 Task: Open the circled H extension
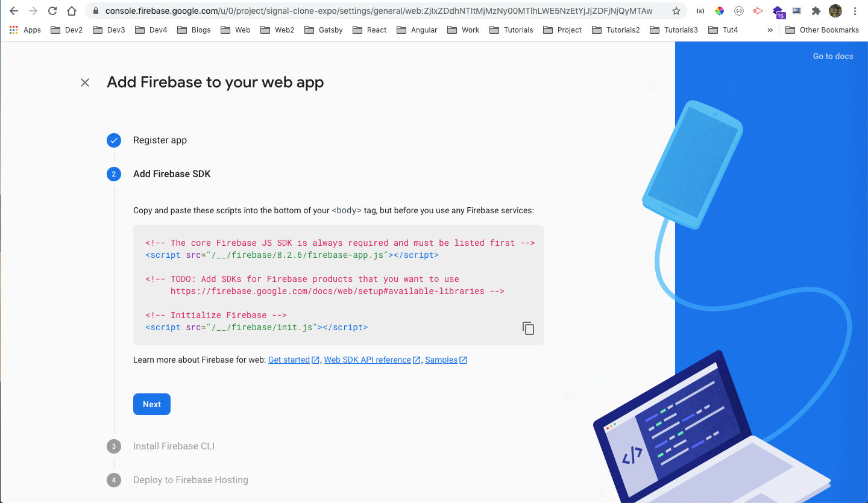[739, 11]
